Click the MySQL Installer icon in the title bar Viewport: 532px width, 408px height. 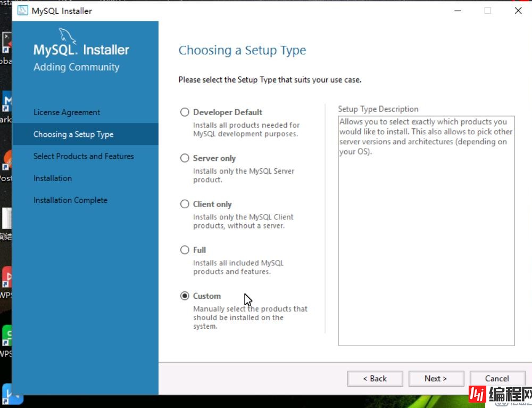click(22, 10)
